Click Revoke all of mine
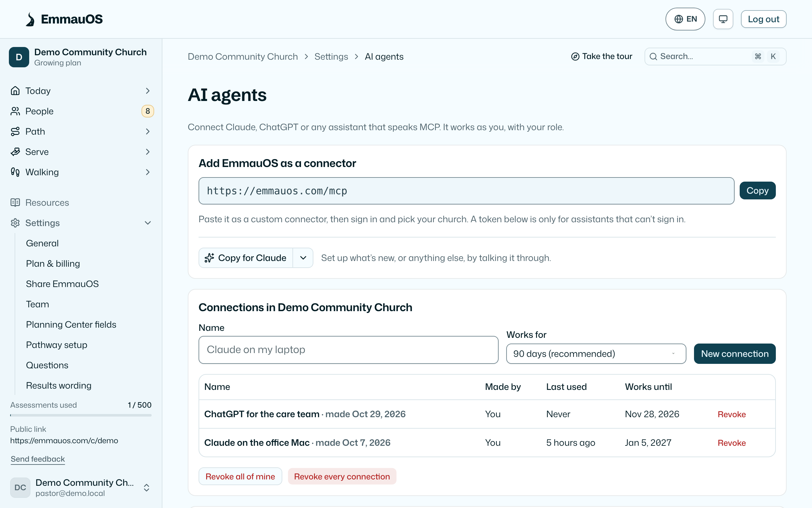 click(240, 477)
